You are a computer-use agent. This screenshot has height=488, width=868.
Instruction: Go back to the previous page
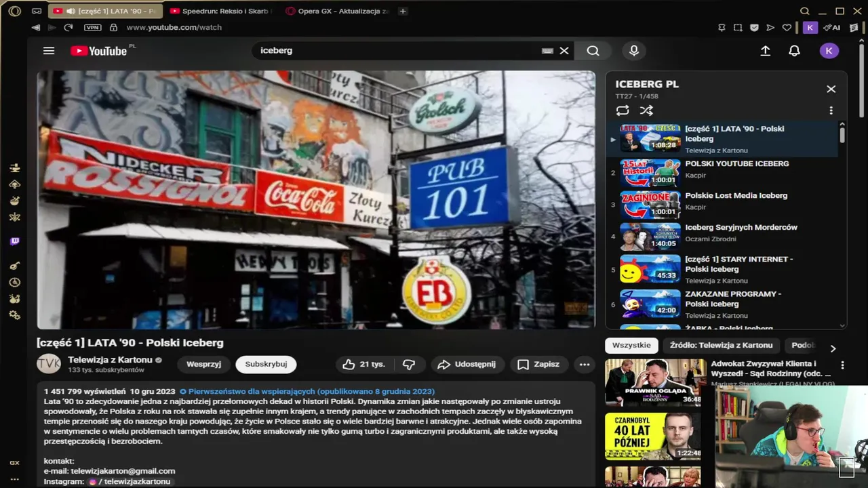[36, 28]
